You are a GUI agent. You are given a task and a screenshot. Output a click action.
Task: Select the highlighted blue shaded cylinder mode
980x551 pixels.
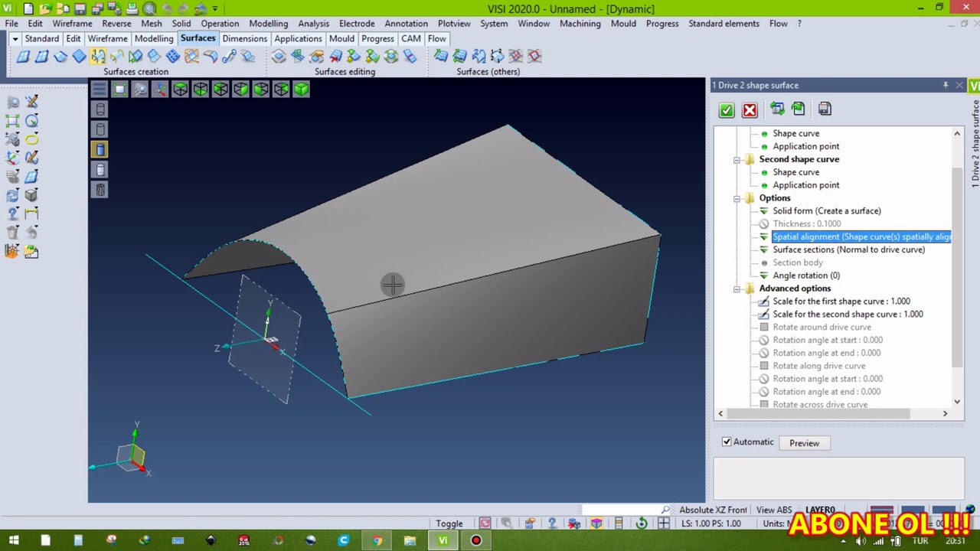pos(100,150)
